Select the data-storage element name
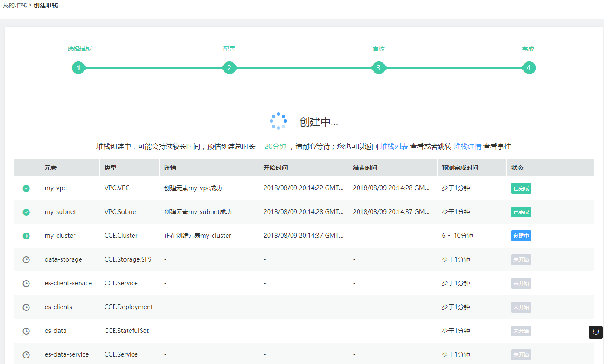The height and width of the screenshot is (364, 604). 63,260
